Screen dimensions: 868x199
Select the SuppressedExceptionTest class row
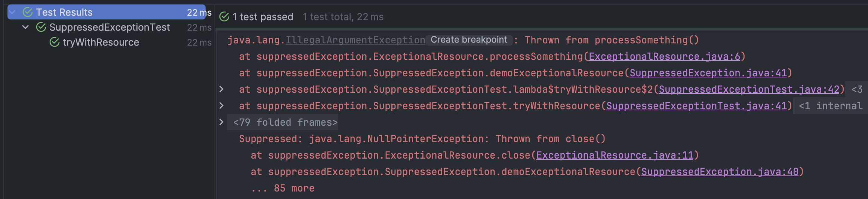pyautogui.click(x=109, y=27)
